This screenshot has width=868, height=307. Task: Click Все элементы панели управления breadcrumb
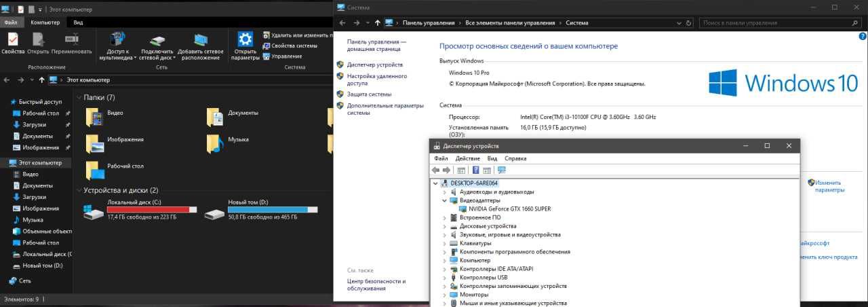coord(510,22)
